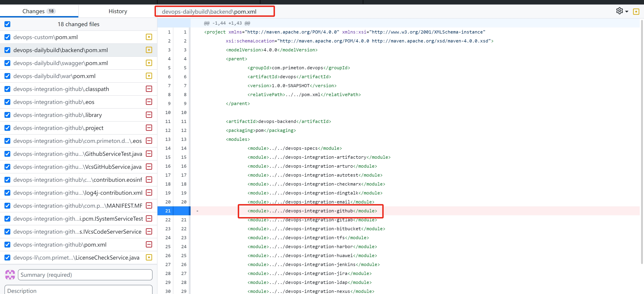Select deleted line 21 in diff gutter

click(168, 211)
